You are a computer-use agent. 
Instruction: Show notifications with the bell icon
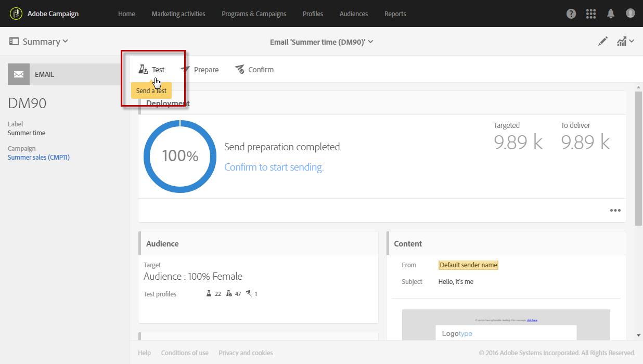click(x=611, y=14)
